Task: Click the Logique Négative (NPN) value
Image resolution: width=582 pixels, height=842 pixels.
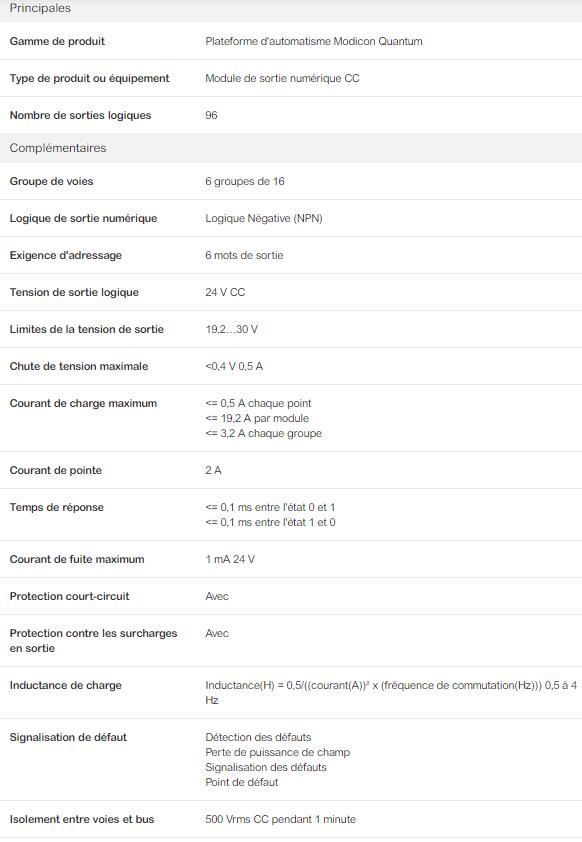Action: pos(264,219)
